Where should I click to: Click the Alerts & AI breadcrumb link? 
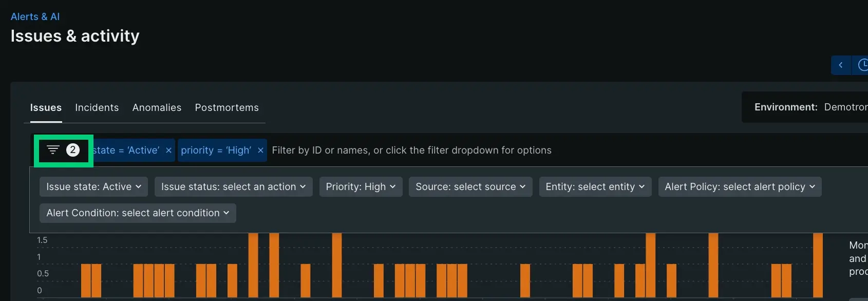(35, 17)
